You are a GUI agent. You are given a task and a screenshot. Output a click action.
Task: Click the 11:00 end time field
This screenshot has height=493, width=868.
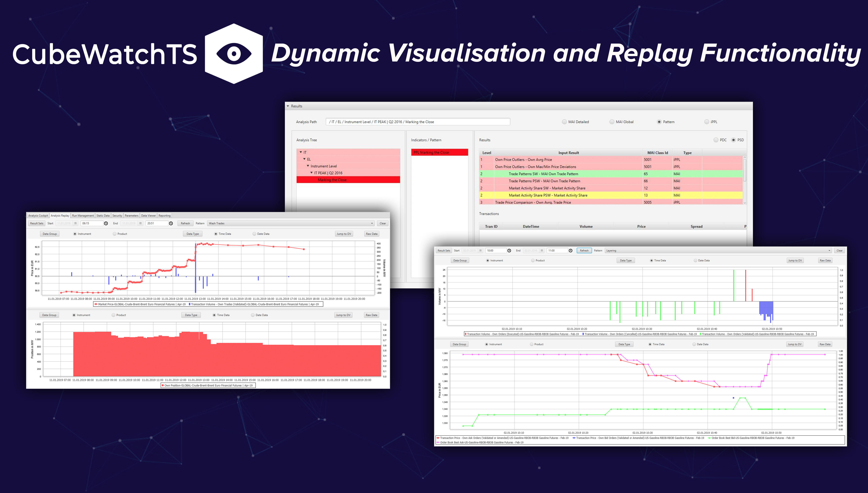coord(557,251)
